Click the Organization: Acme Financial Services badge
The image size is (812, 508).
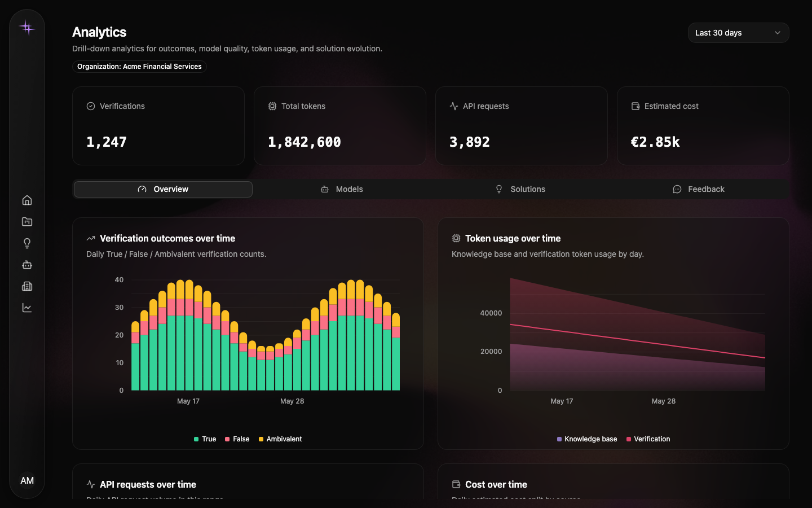[139, 67]
